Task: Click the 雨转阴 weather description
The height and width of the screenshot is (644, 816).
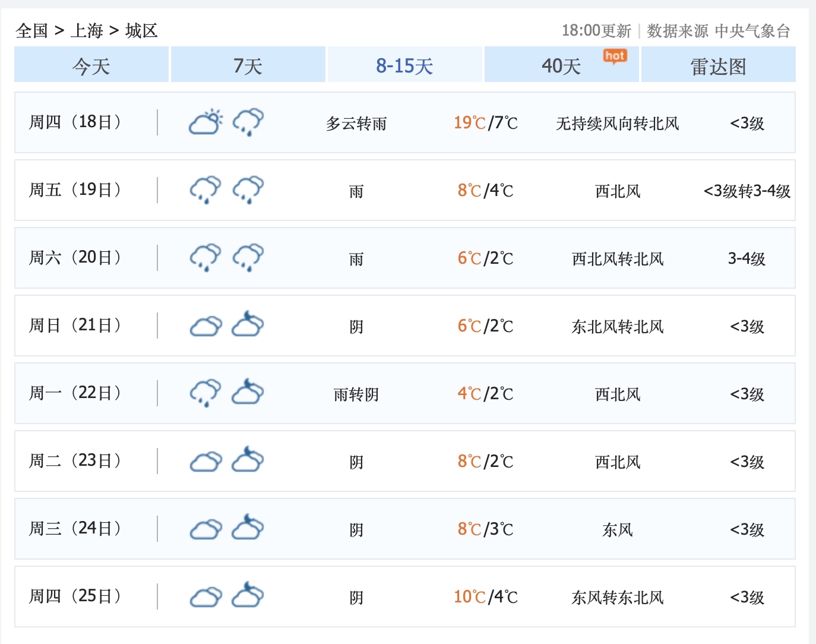Action: pyautogui.click(x=356, y=394)
